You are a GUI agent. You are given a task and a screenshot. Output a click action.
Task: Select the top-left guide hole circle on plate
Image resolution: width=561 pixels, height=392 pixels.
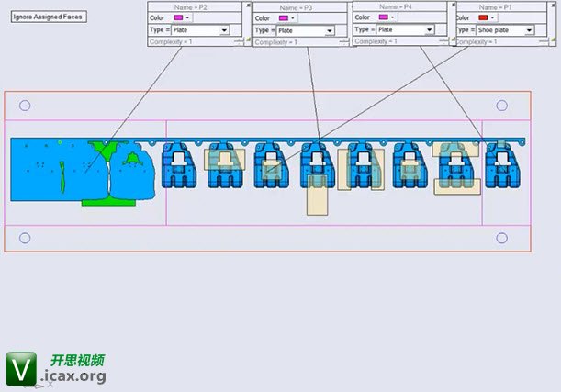click(25, 106)
